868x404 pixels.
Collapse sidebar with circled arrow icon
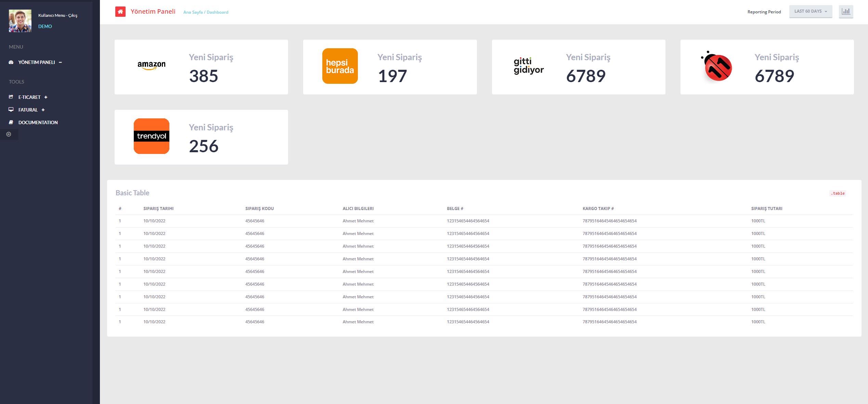click(9, 134)
